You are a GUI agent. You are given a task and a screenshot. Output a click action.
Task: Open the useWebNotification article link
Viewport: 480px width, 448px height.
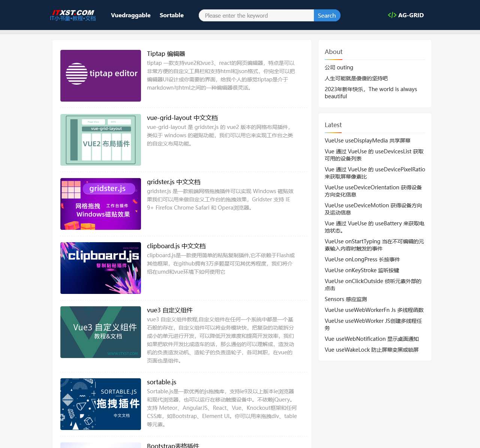click(x=372, y=339)
